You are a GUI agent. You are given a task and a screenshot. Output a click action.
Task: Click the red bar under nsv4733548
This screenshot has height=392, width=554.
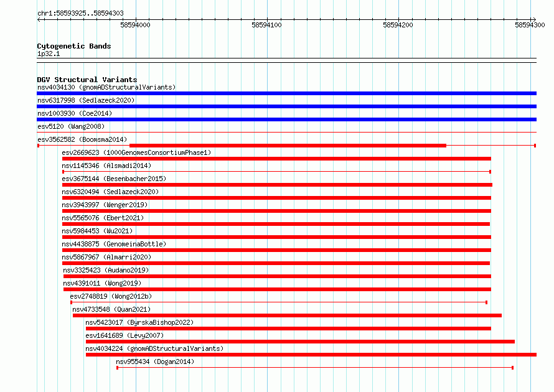(x=287, y=315)
